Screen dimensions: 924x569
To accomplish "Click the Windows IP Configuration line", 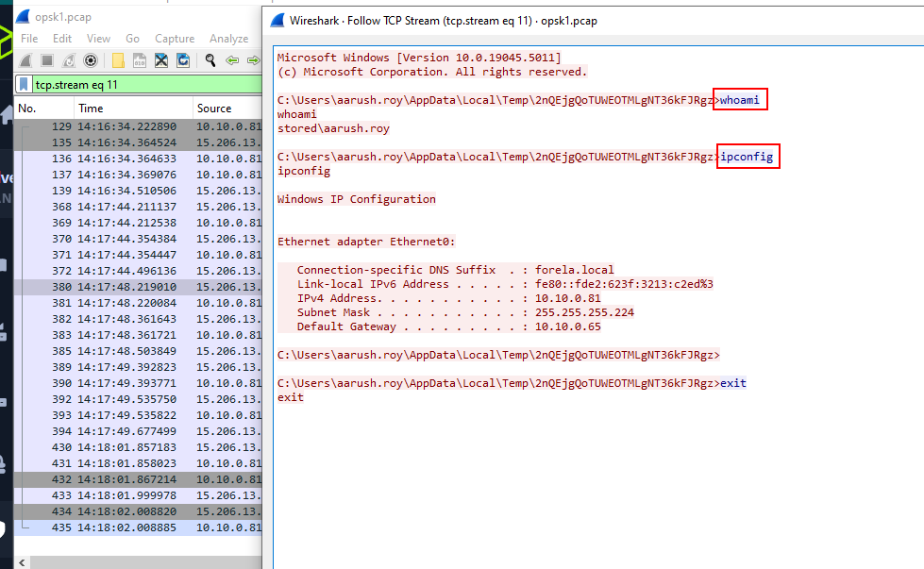I will click(357, 198).
